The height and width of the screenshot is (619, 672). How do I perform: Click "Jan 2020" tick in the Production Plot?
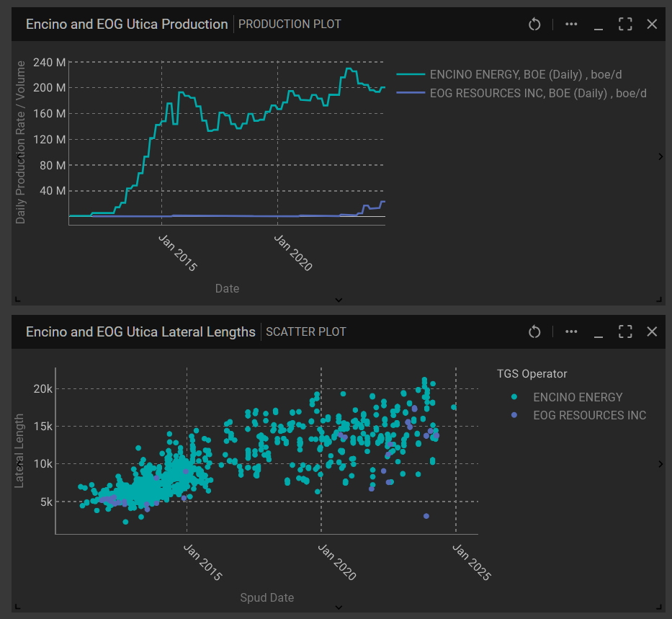293,252
